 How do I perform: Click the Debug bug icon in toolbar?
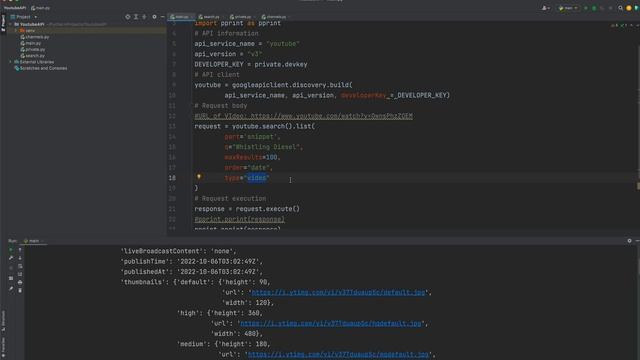[594, 8]
